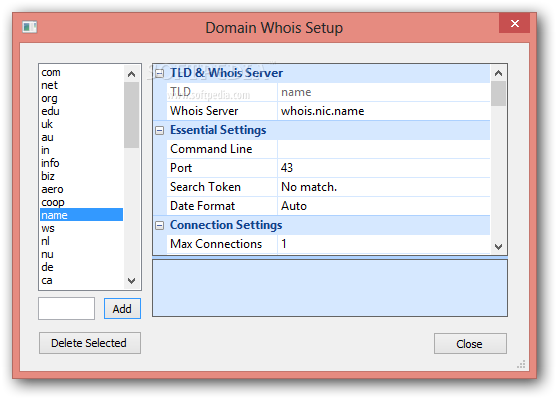Click the Search Token value 'No match.'
557x399 pixels.
point(384,187)
